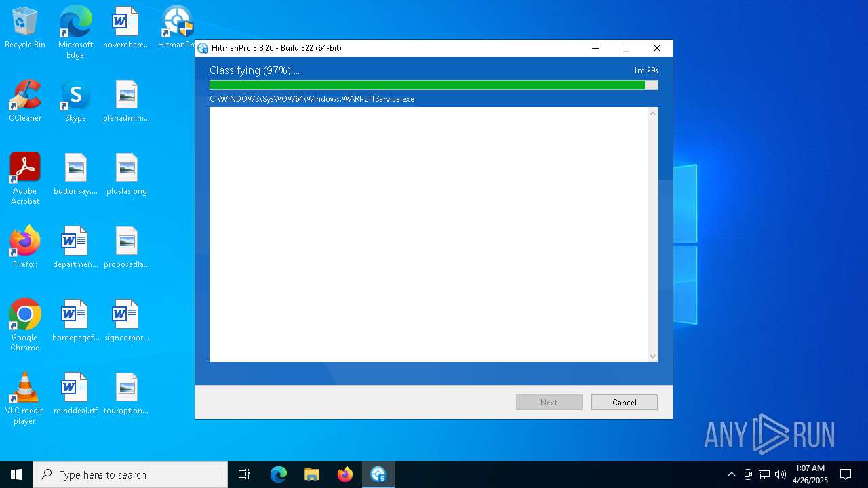Screen dimensions: 868x488
Task: Select the pluslas.png file icon
Action: (x=126, y=174)
